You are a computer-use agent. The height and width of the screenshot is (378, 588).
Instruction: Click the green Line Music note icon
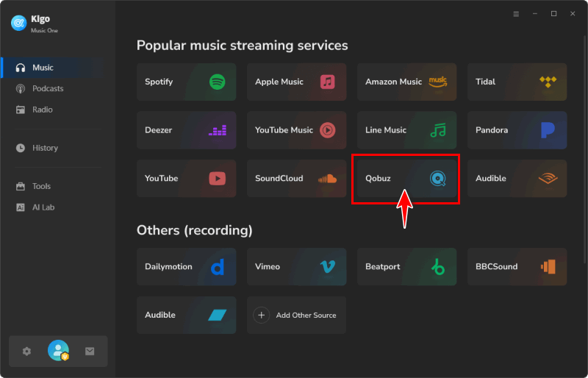(438, 130)
